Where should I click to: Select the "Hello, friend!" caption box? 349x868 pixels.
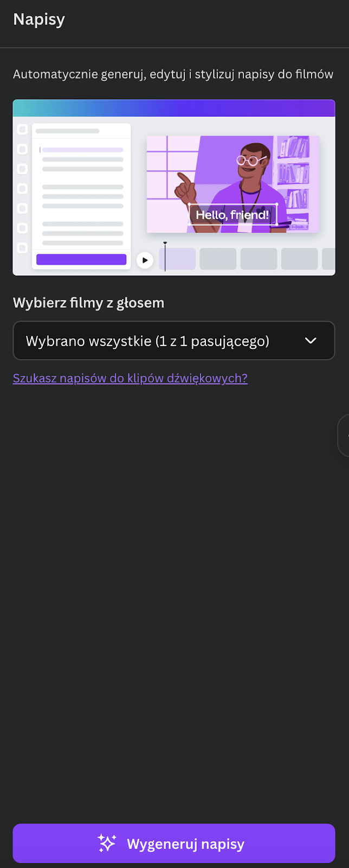coord(232,215)
